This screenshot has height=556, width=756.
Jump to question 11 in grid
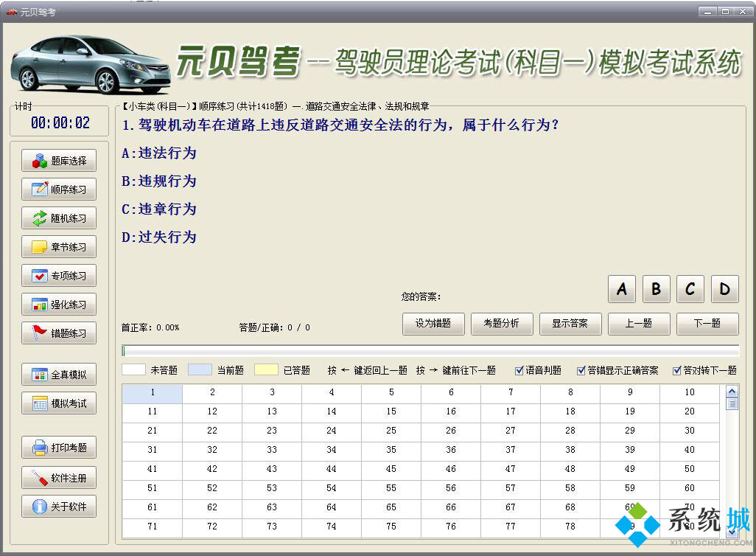[153, 411]
